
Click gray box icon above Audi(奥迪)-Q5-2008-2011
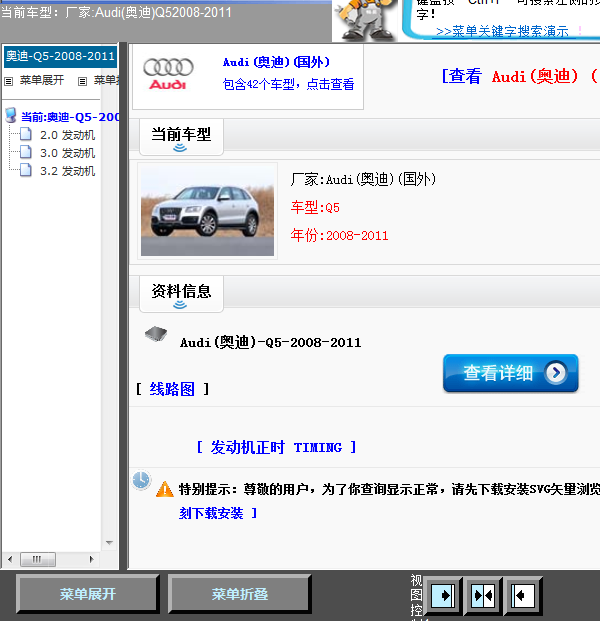[156, 334]
